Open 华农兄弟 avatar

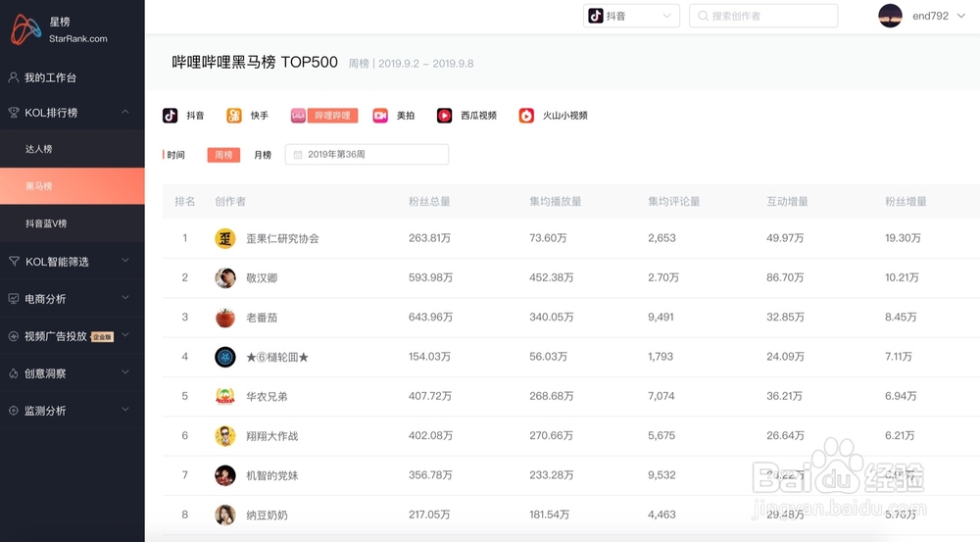click(x=225, y=396)
